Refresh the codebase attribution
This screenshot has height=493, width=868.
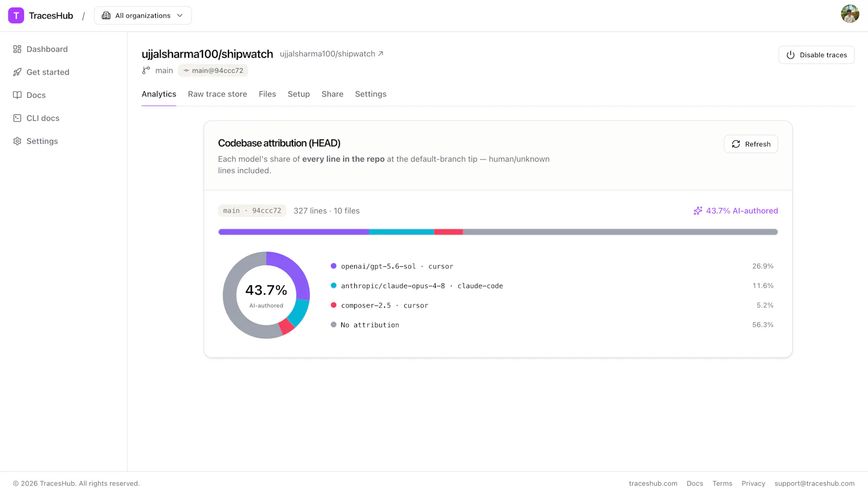coord(751,144)
